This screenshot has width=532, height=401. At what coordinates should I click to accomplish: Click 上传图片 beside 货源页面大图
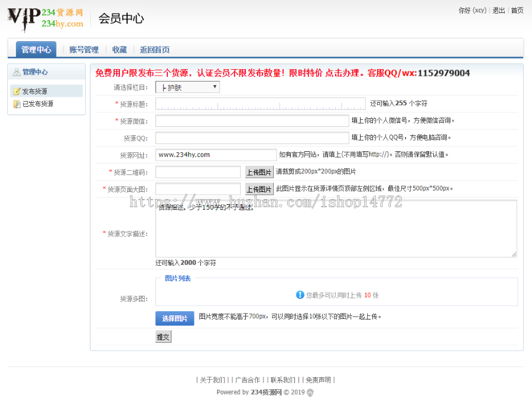point(259,189)
